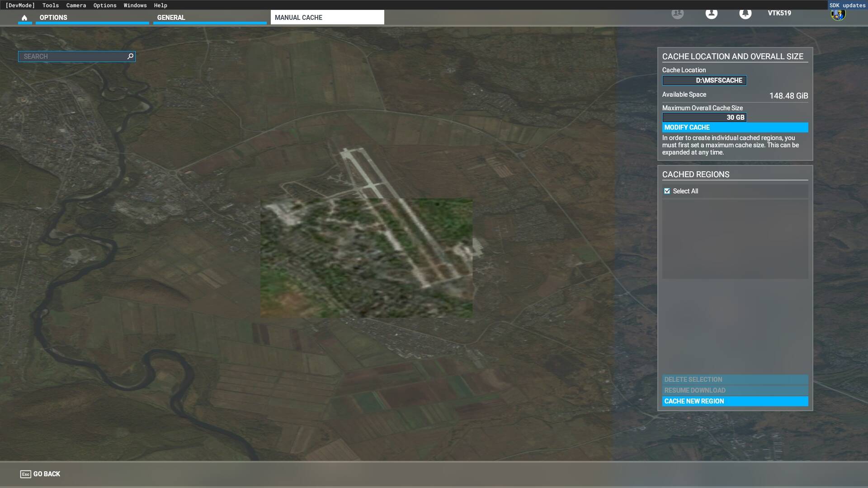Image resolution: width=868 pixels, height=488 pixels.
Task: Click the Maximum Overall Cache Size field
Action: point(704,117)
